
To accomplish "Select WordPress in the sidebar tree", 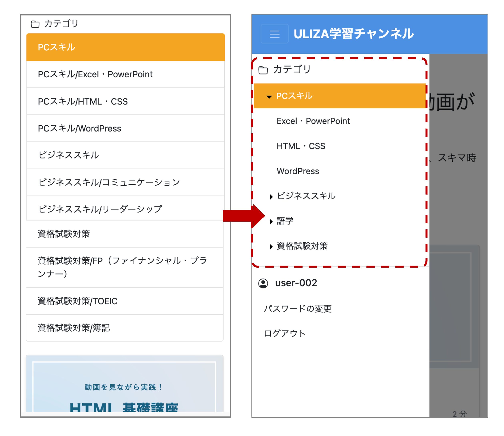I will pyautogui.click(x=298, y=171).
